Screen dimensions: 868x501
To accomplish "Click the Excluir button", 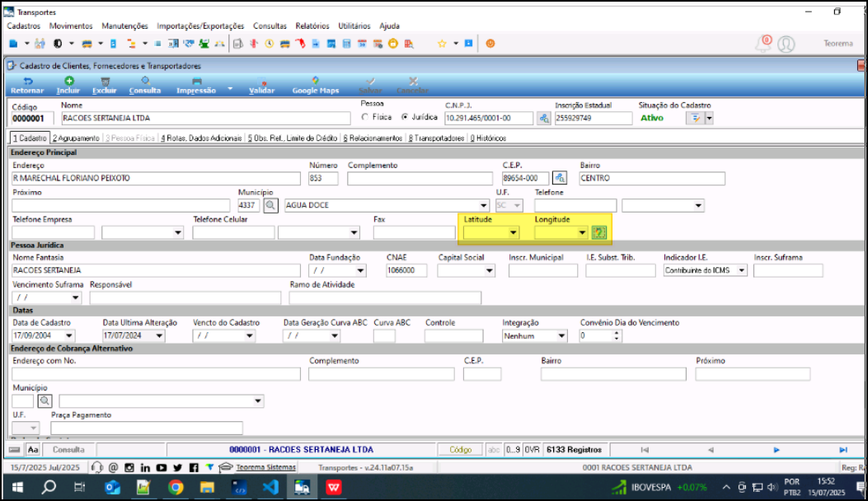I will [104, 85].
